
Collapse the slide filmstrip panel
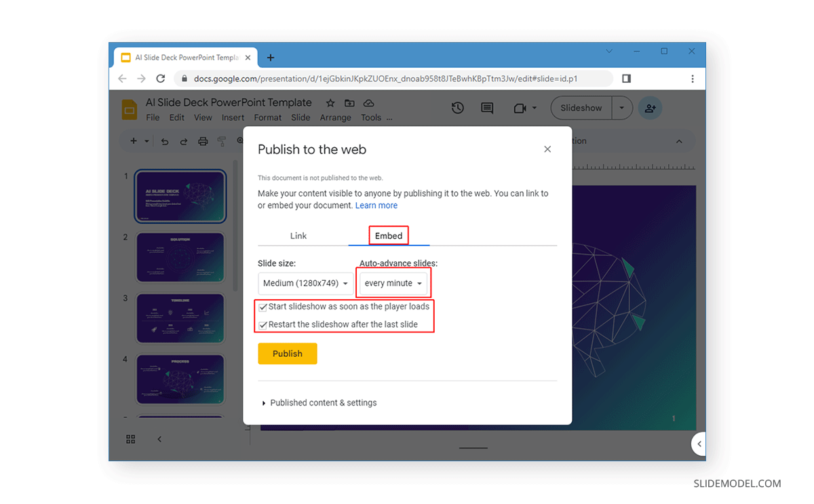159,439
